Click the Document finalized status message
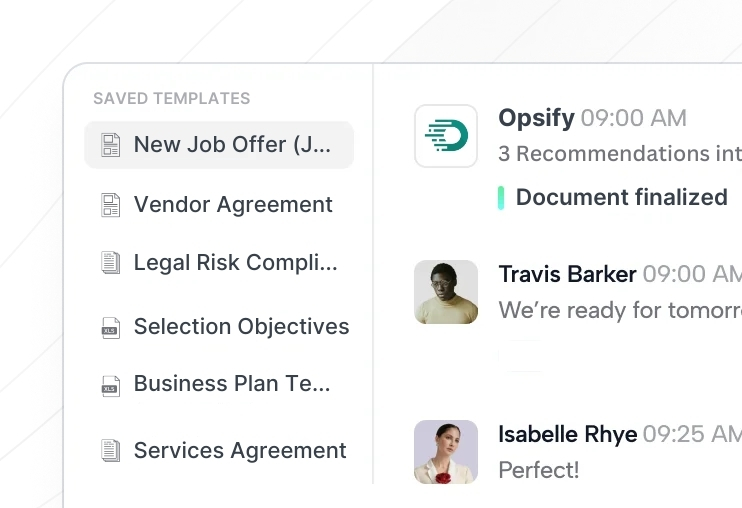 click(621, 197)
